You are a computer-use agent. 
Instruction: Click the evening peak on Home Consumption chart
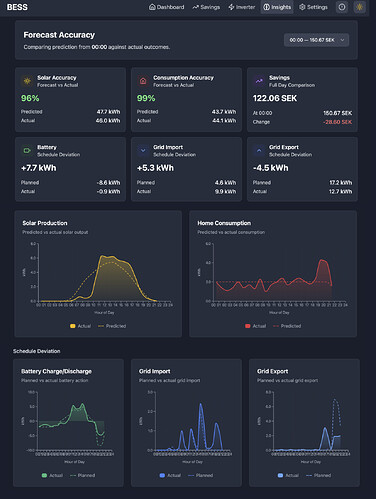(x=322, y=260)
